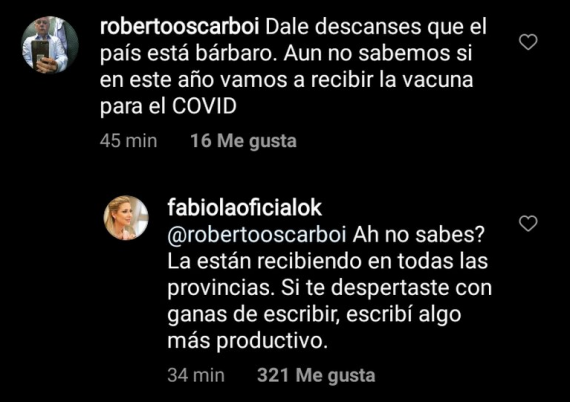570x402 pixels.
Task: Follow the @robertooscarboi mention in the reply
Action: [x=257, y=235]
